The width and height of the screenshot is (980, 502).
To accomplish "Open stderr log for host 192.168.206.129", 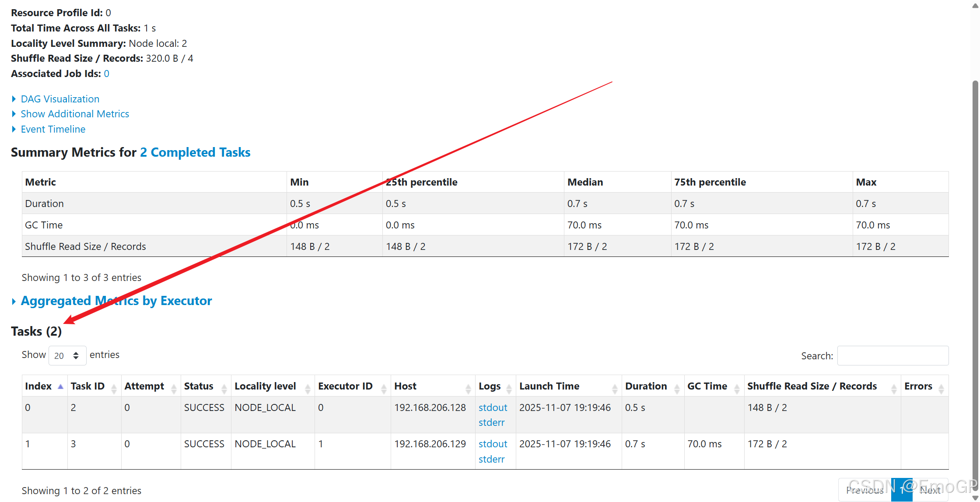I will (x=491, y=459).
